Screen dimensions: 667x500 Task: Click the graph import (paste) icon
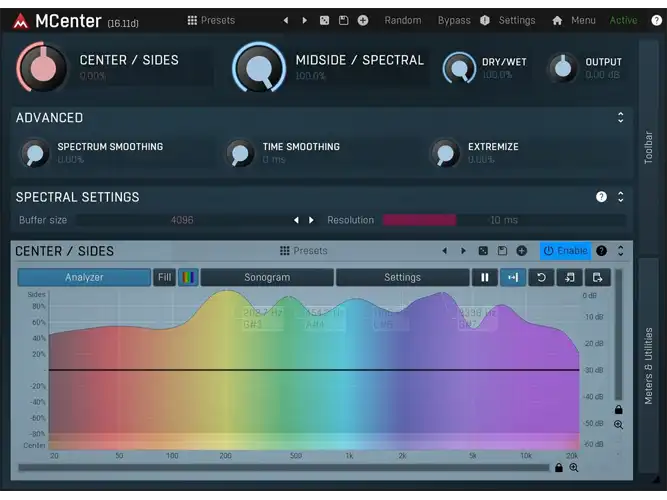pyautogui.click(x=569, y=277)
